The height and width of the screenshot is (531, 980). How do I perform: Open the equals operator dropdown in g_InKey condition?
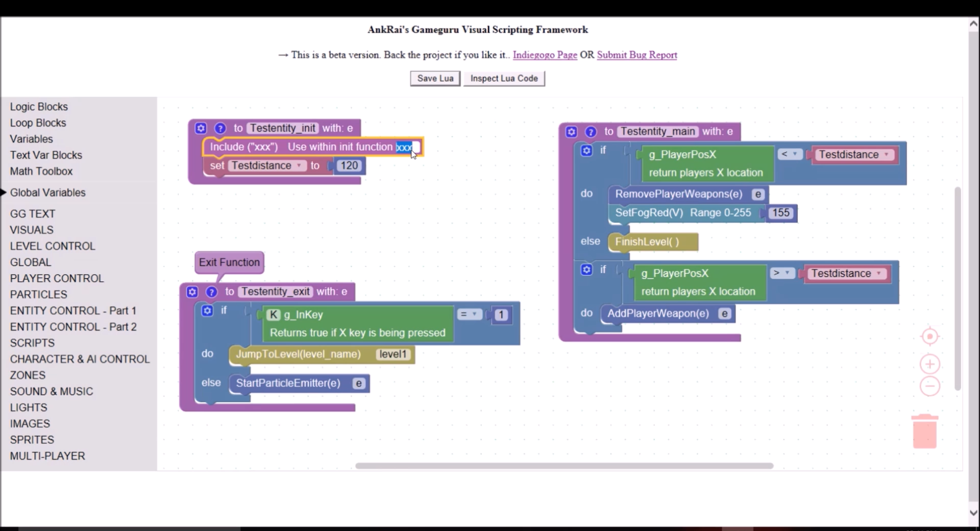pos(470,315)
